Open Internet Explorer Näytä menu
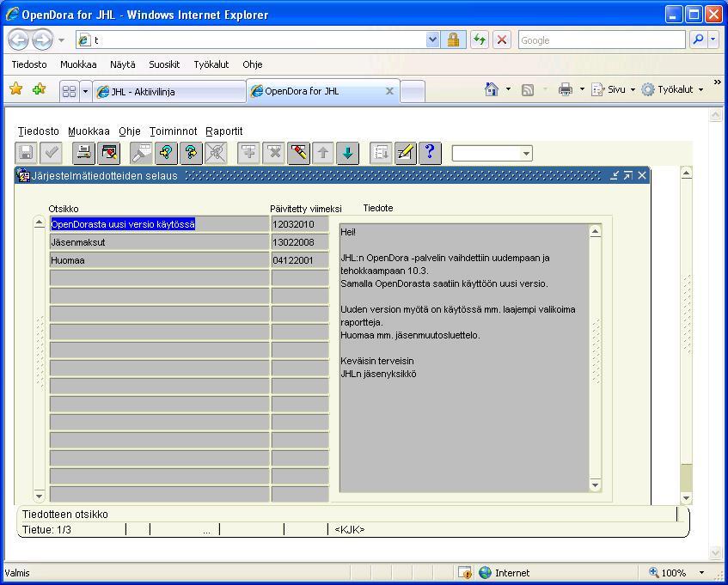The height and width of the screenshot is (585, 728). click(123, 64)
